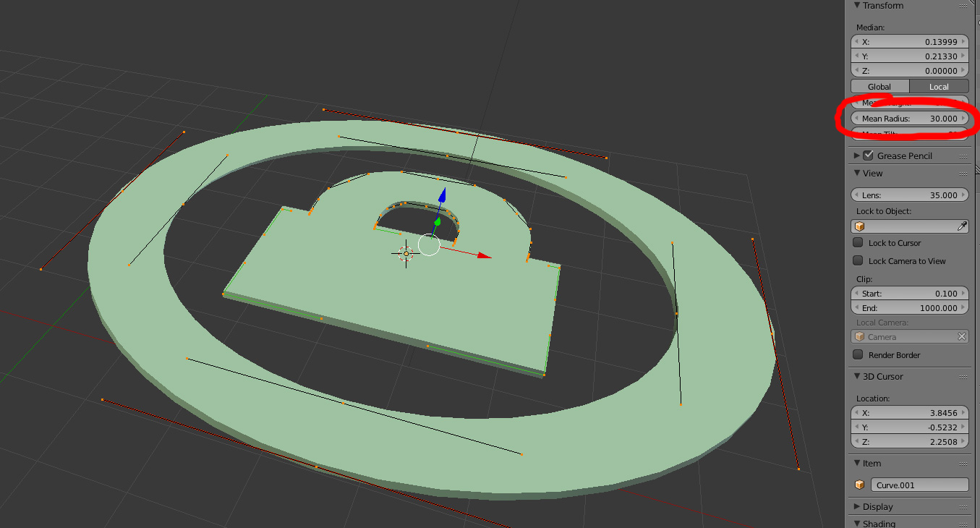Enable Lock to Cursor
Viewport: 980px width, 528px height.
[858, 242]
